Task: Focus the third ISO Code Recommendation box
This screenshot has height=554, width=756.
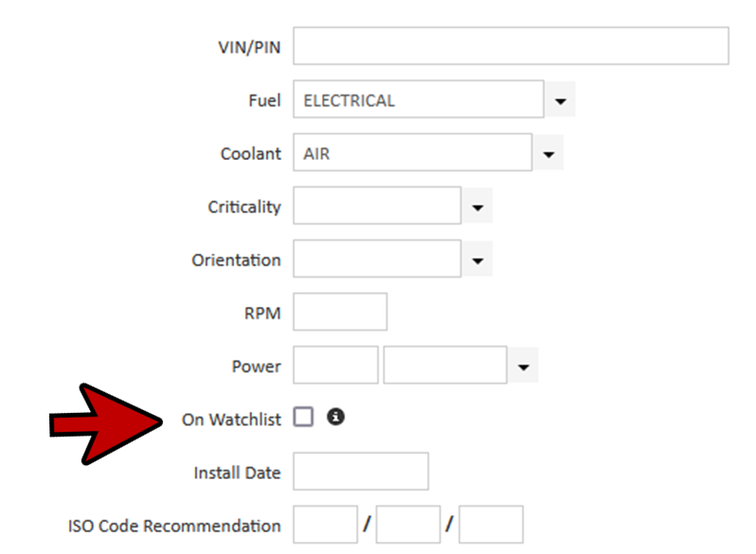Action: 491,525
